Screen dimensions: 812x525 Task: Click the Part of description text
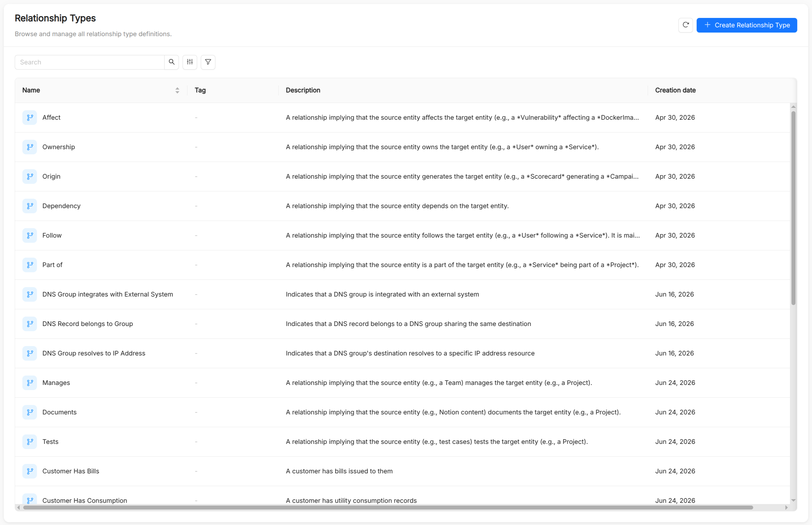click(x=462, y=265)
